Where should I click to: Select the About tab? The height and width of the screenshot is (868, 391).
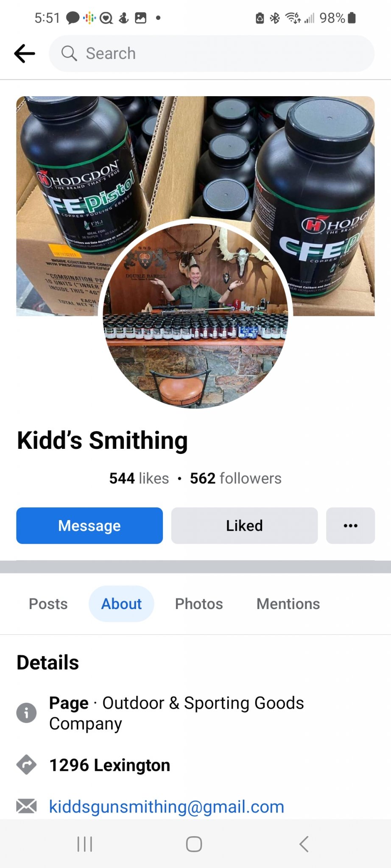click(121, 604)
